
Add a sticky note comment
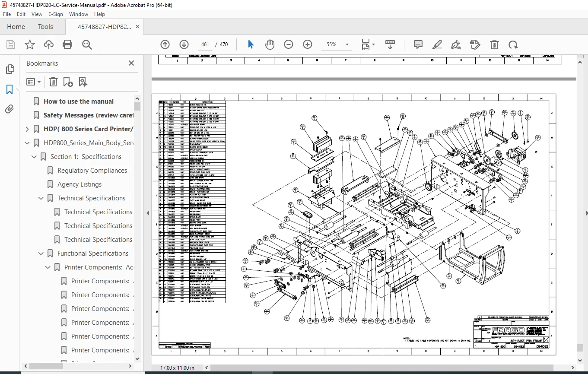tap(418, 44)
